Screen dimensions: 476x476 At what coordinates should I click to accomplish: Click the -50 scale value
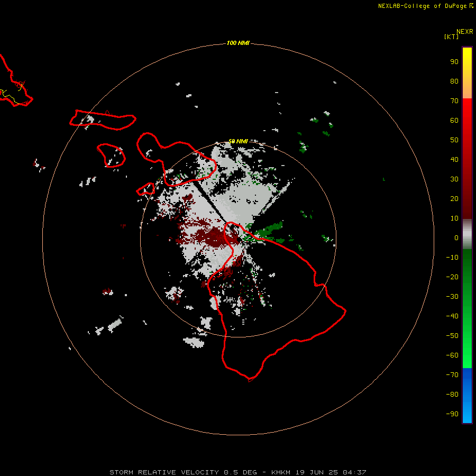(x=452, y=336)
